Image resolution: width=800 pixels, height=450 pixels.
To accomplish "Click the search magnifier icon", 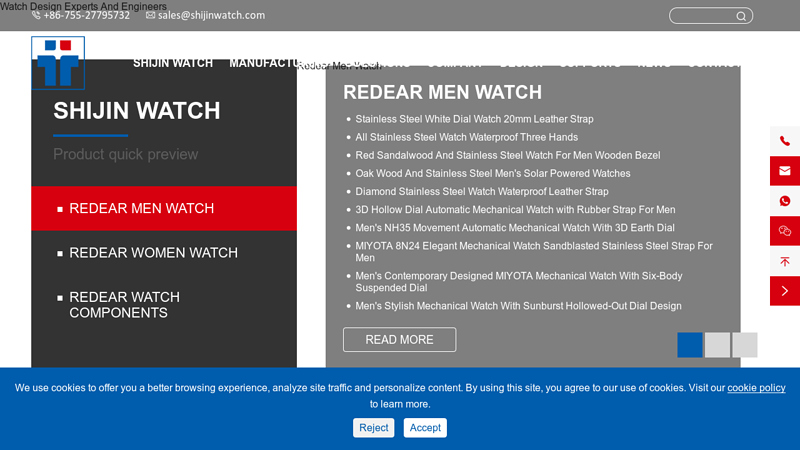I will 741,16.
